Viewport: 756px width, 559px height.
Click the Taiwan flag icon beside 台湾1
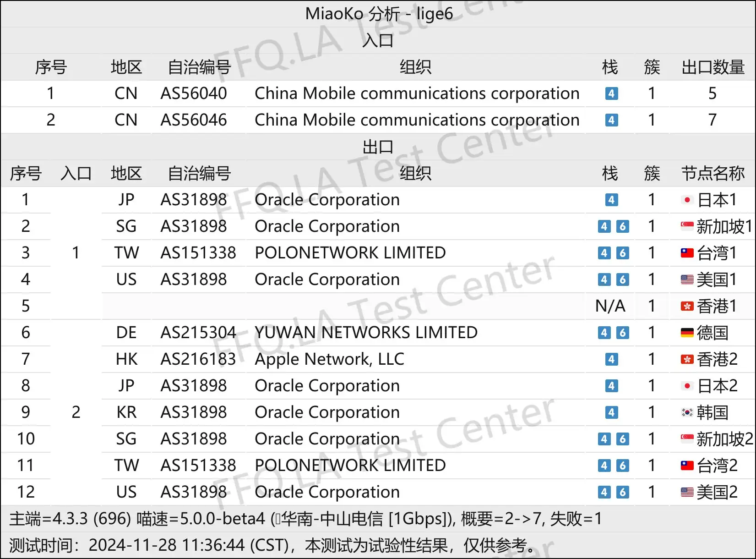tap(687, 253)
